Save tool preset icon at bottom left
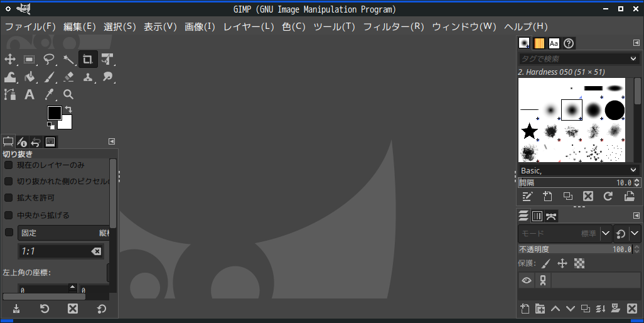Screen dimensions: 644x323 16,309
